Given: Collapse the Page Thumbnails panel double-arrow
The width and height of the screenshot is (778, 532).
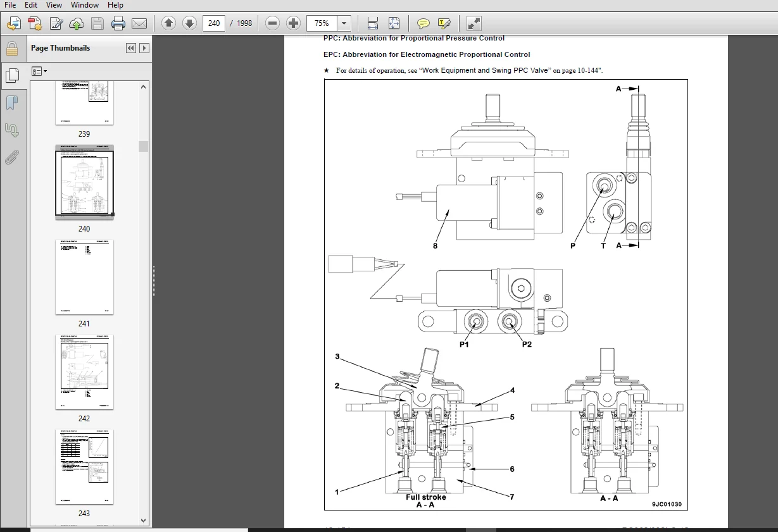Looking at the screenshot, I should (131, 48).
